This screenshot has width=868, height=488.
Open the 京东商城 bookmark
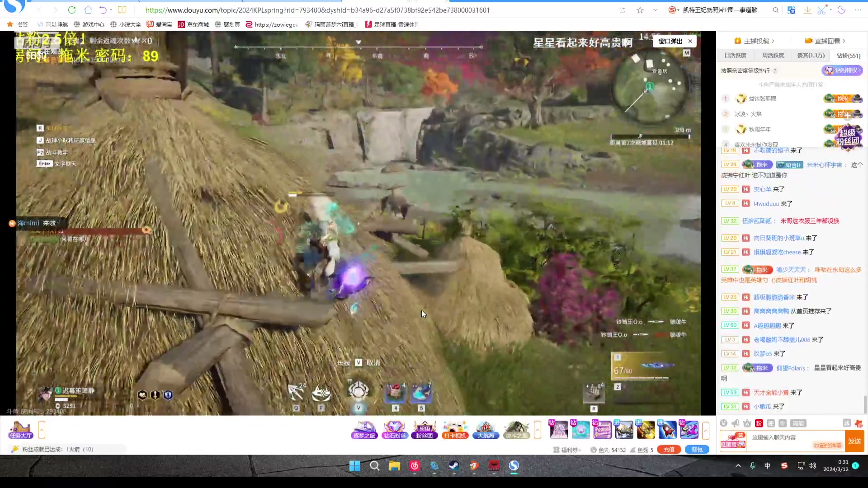193,24
